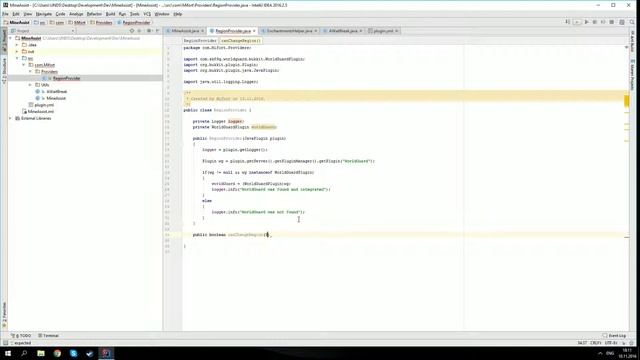Close the plugin.yml editor tab
This screenshot has width=640, height=360.
pyautogui.click(x=397, y=31)
